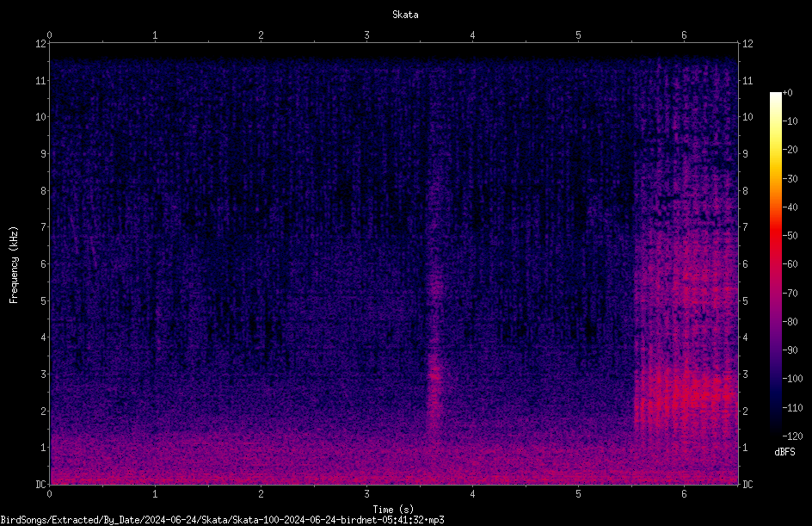Click the DC label on left axis

[41, 485]
